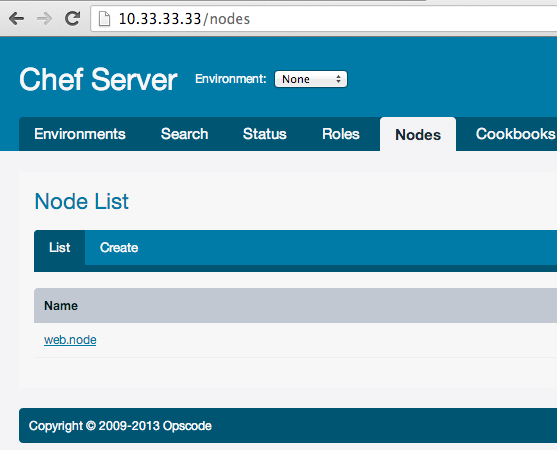The width and height of the screenshot is (557, 450).
Task: Select the Nodes tab
Action: click(x=418, y=134)
